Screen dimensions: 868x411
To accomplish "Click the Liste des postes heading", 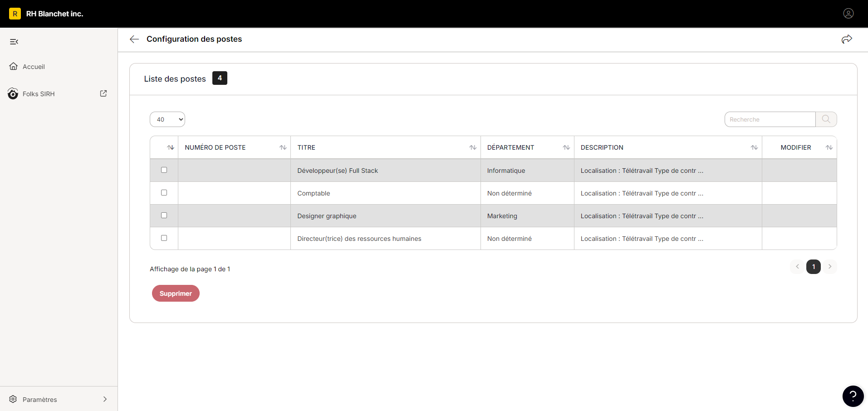I will pyautogui.click(x=175, y=79).
